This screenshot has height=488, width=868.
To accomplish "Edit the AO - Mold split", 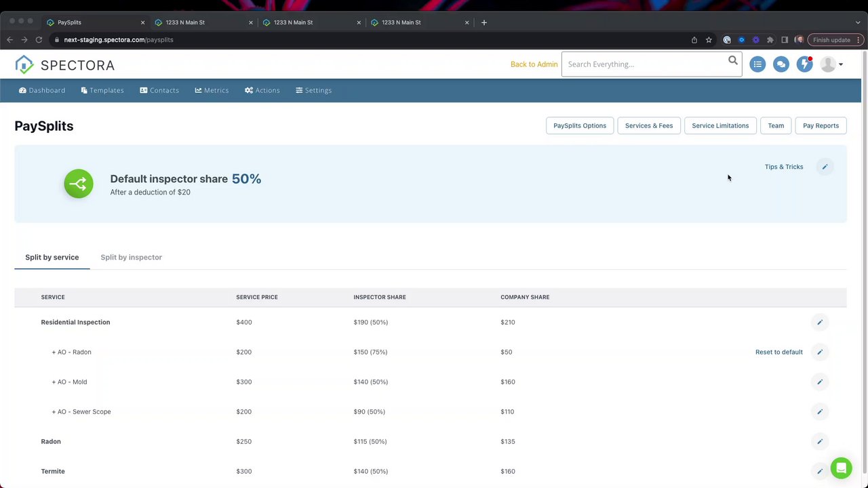I will pyautogui.click(x=820, y=382).
